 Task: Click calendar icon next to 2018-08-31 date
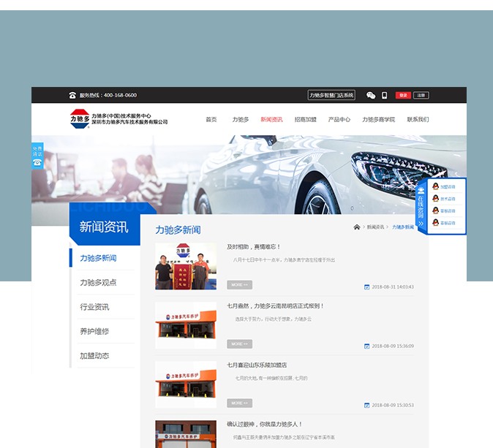(366, 286)
